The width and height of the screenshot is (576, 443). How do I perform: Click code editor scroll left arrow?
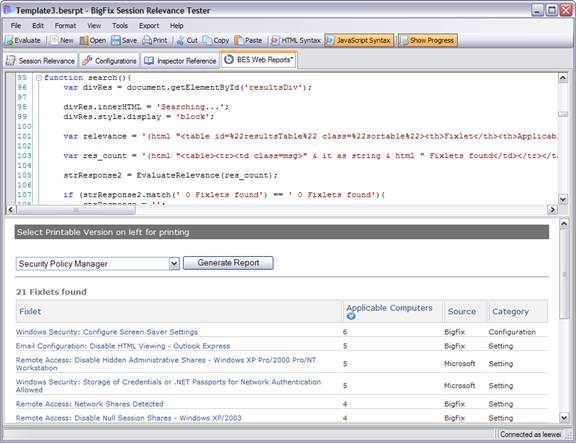(11, 210)
